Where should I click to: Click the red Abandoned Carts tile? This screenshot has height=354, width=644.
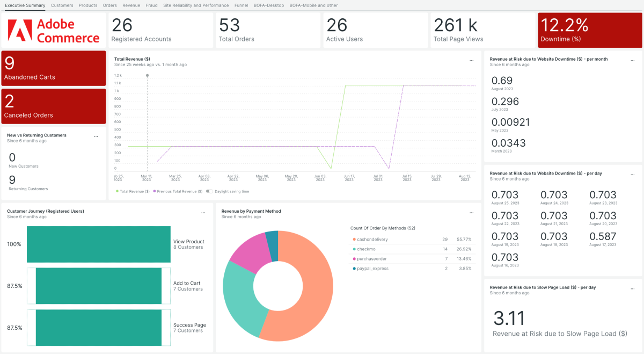pos(54,68)
